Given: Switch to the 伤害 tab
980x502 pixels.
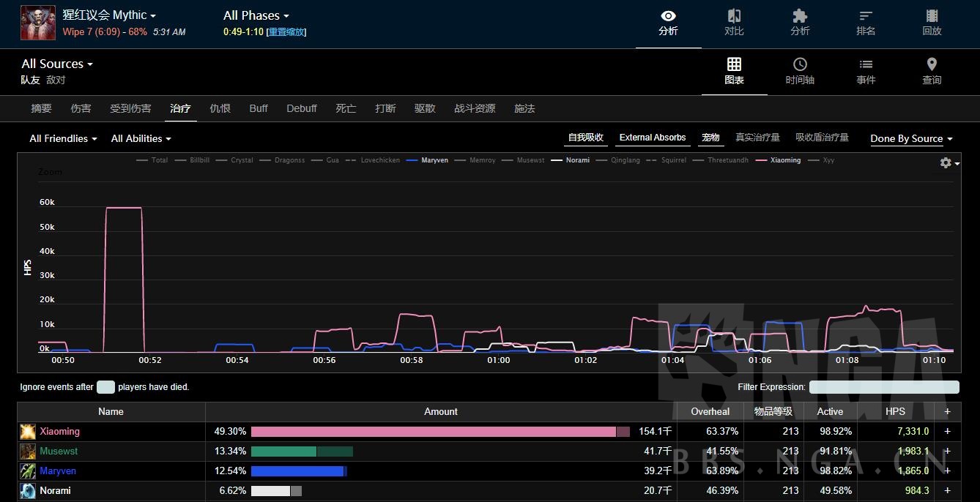Looking at the screenshot, I should point(81,108).
